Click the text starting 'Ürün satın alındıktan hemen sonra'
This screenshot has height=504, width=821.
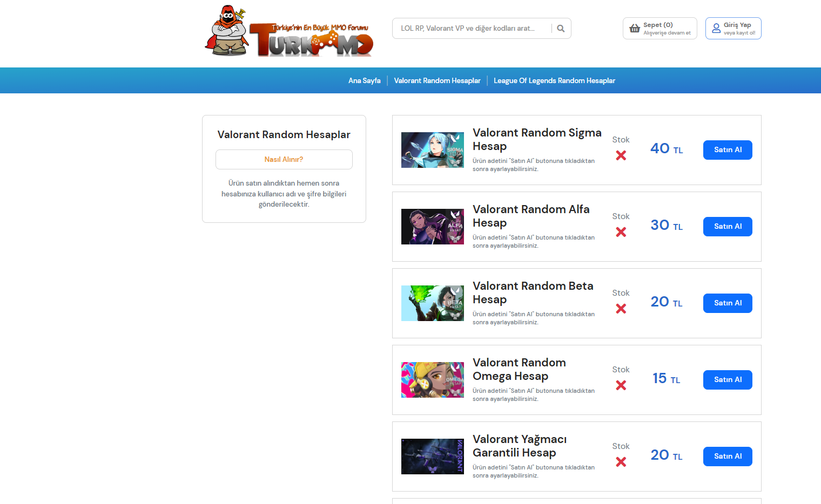click(x=284, y=194)
